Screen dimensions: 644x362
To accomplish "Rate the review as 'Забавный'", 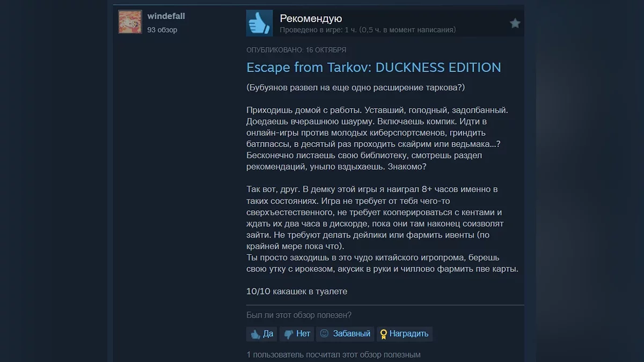I will [345, 334].
